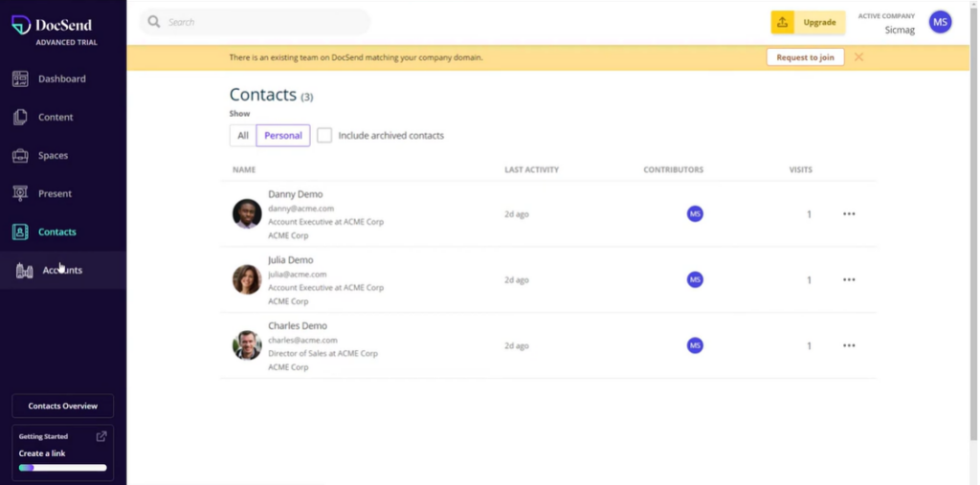The height and width of the screenshot is (485, 980).
Task: Sort by CONTRIBUTORS column header
Action: point(673,169)
